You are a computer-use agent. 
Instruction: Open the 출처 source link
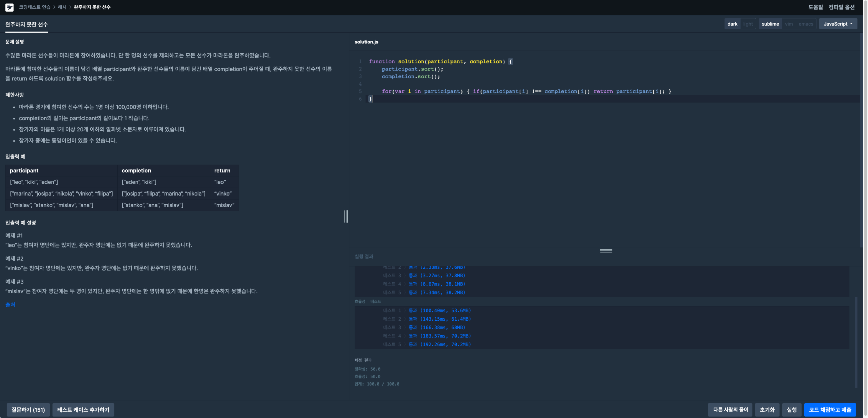[10, 304]
